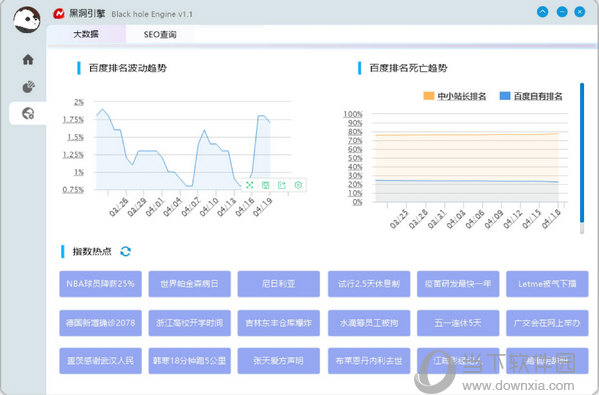Image resolution: width=599 pixels, height=395 pixels.
Task: Open hot topic 广交会在网上举办
Action: click(547, 323)
